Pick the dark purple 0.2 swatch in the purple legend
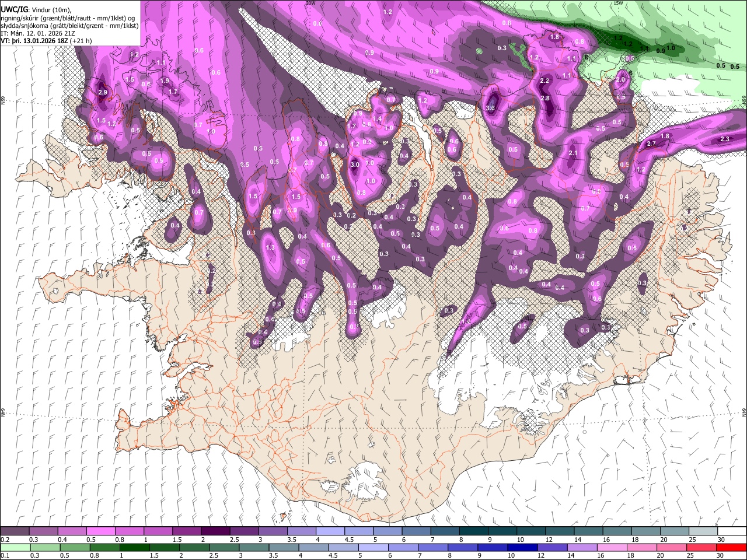Viewport: 747px width, 560px height. pyautogui.click(x=15, y=531)
